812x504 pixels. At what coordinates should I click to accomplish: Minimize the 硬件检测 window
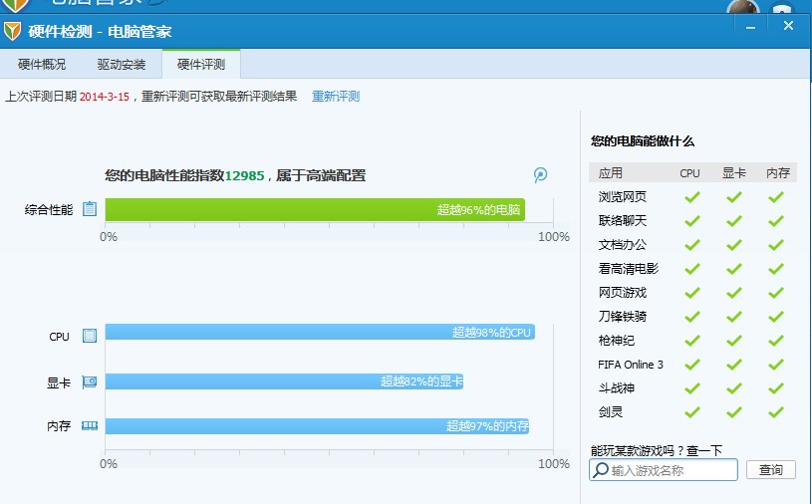tap(755, 27)
